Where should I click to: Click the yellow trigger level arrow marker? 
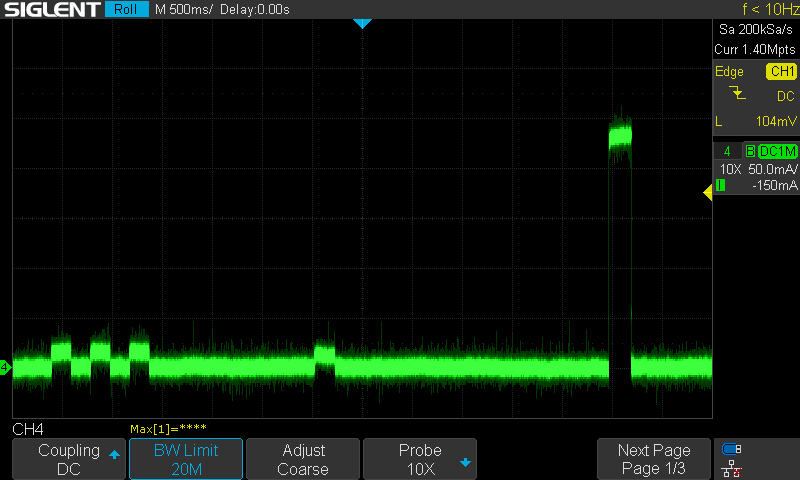coord(707,193)
